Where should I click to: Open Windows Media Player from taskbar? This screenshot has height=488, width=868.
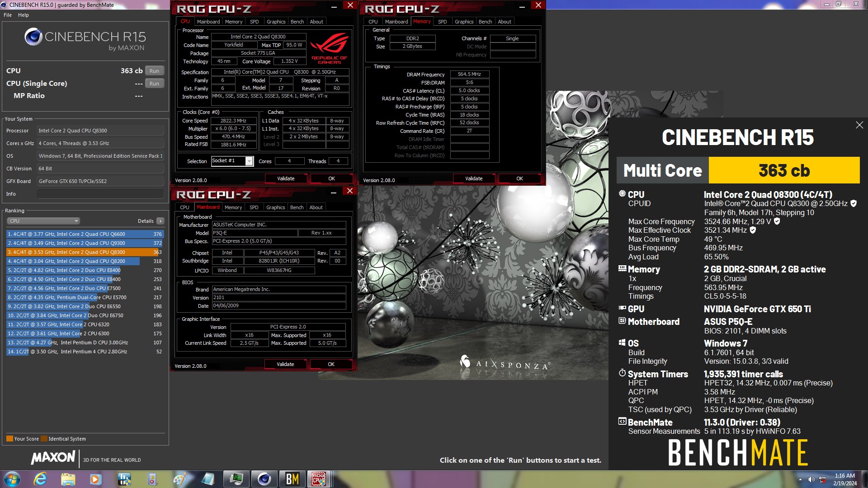click(95, 479)
